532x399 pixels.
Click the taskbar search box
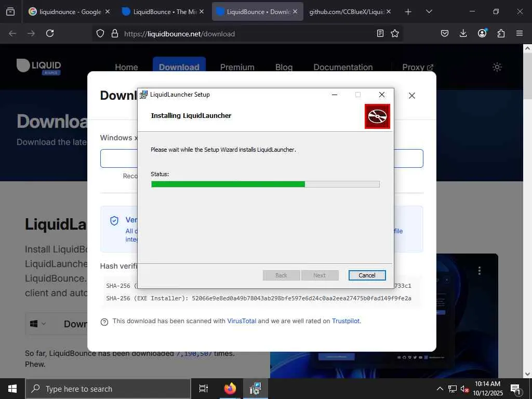point(108,389)
